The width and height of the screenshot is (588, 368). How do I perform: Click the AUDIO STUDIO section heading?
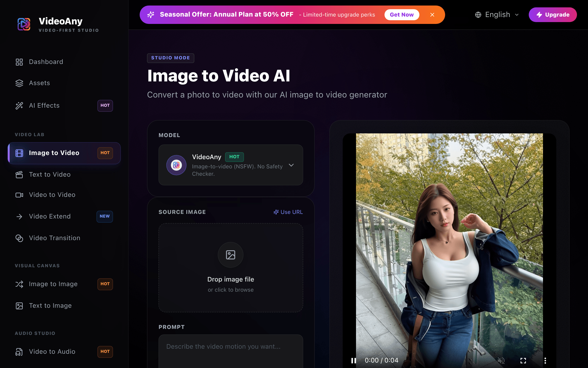35,333
